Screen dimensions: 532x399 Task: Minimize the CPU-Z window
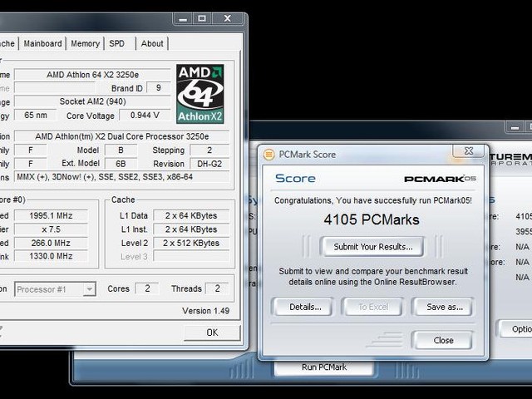point(183,18)
